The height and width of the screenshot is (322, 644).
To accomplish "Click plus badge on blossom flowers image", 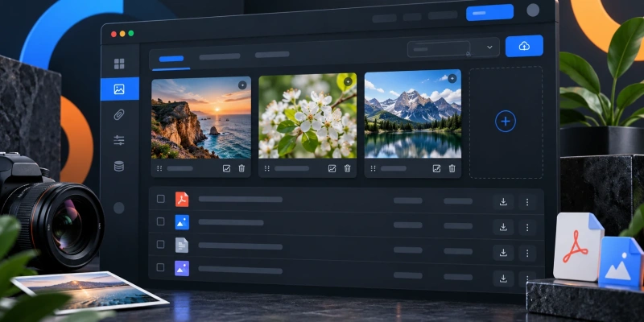I will point(348,81).
